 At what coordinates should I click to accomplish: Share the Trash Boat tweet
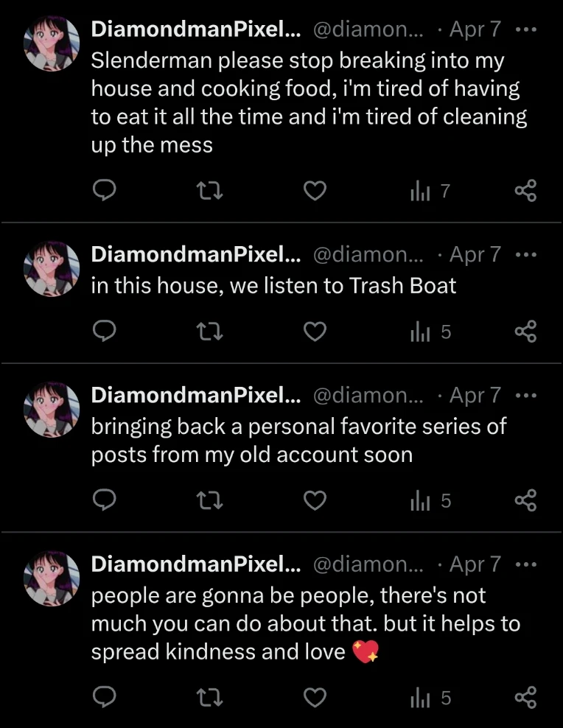click(x=525, y=332)
